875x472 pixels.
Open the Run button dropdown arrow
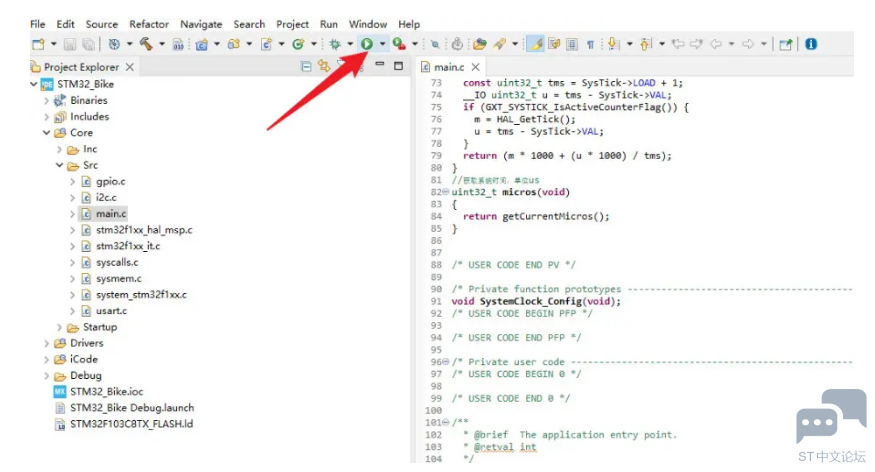click(382, 44)
